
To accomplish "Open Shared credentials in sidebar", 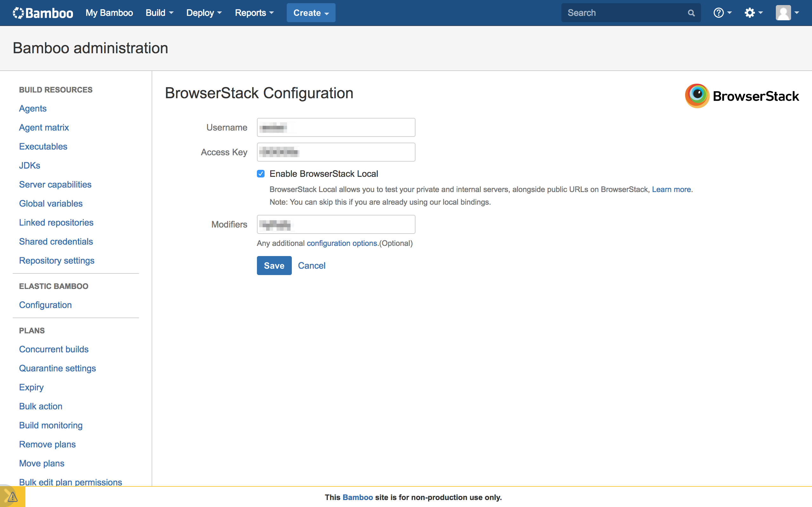I will pos(56,241).
